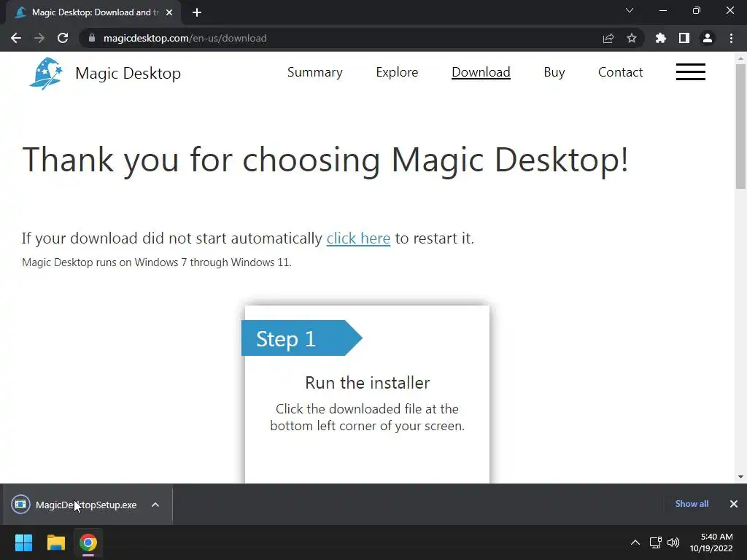Screen dimensions: 747x560
Task: Minimize the Chrome window
Action: point(663,10)
